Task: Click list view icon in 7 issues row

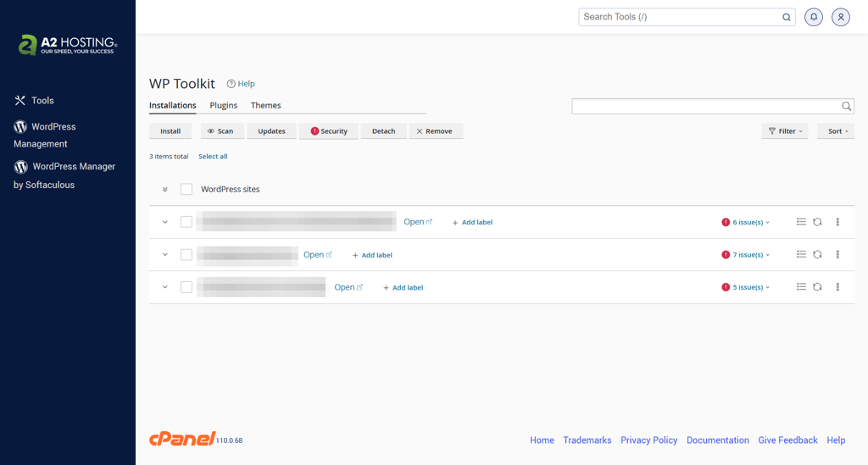Action: [x=801, y=254]
